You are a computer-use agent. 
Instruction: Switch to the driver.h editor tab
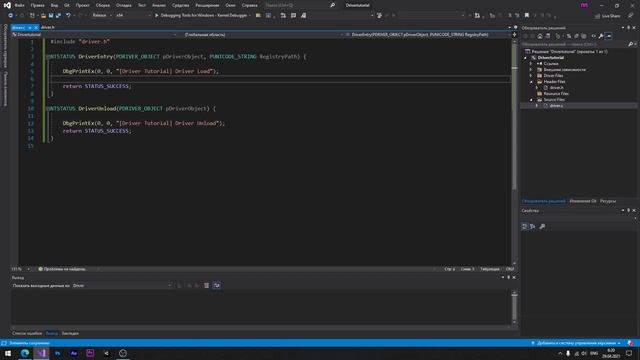click(x=47, y=27)
